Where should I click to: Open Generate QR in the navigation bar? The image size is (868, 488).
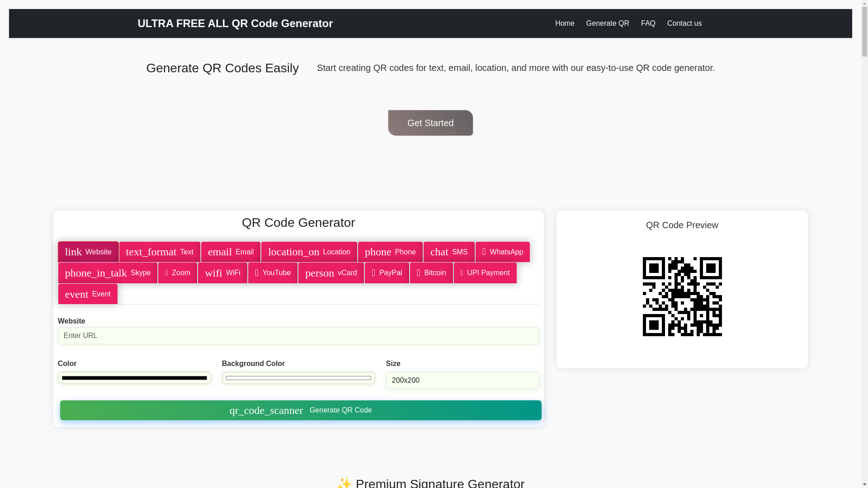[608, 23]
